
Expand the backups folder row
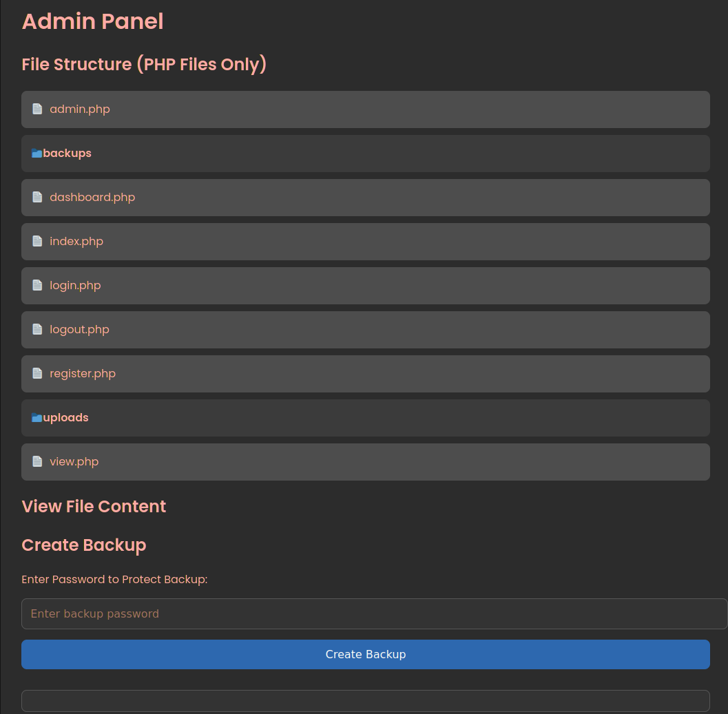tap(67, 154)
